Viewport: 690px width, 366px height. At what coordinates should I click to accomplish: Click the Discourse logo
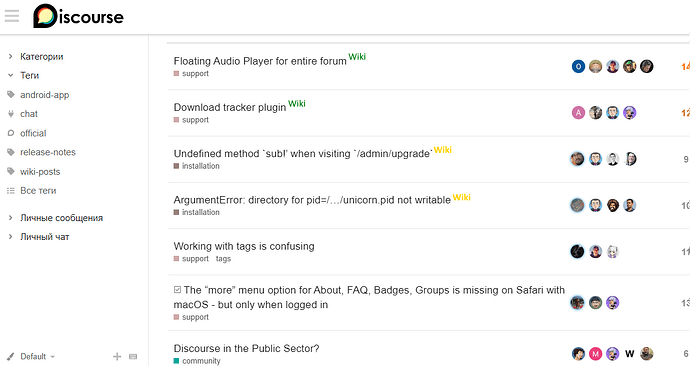(78, 16)
